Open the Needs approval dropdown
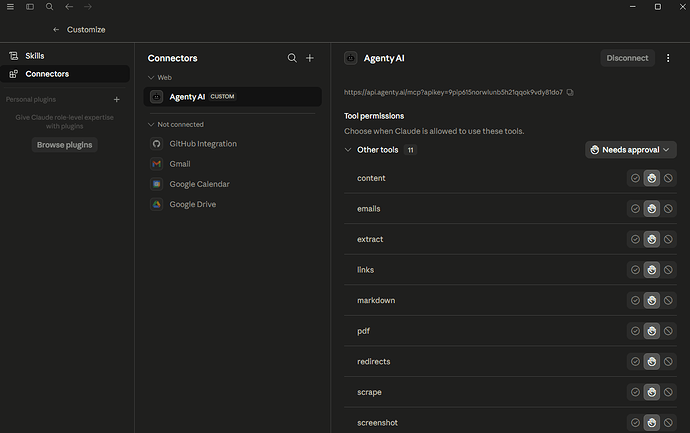This screenshot has height=433, width=690. pyautogui.click(x=631, y=150)
